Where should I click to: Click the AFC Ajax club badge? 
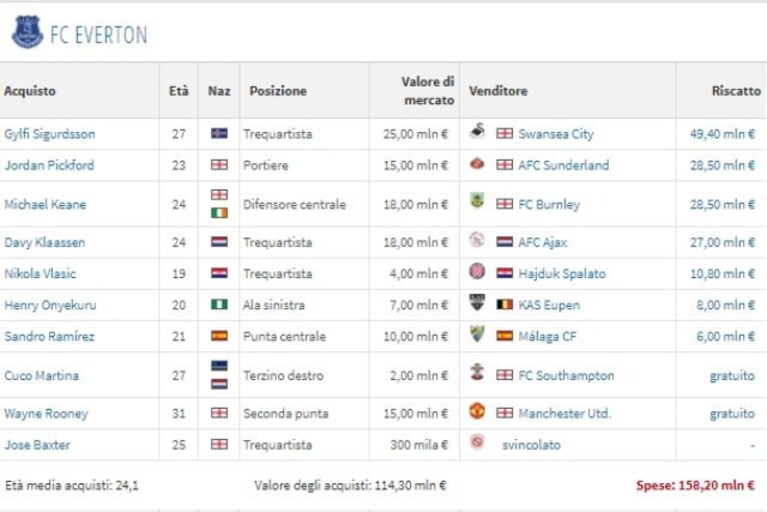[x=477, y=240]
